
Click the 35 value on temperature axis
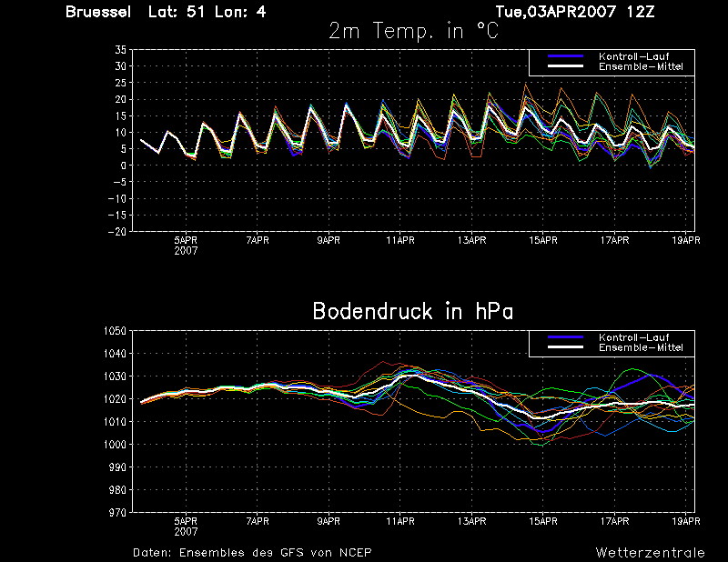click(120, 50)
